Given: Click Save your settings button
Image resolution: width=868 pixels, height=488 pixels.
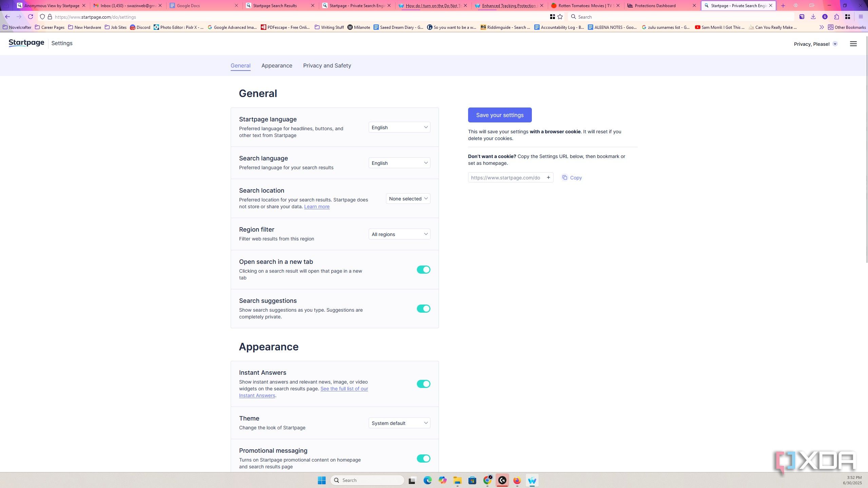Looking at the screenshot, I should tap(500, 115).
